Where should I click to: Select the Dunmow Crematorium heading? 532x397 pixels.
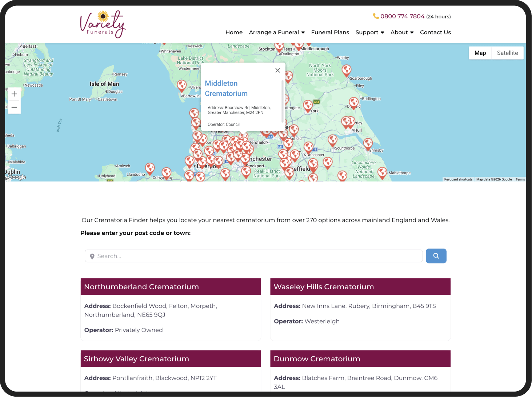[x=317, y=359]
